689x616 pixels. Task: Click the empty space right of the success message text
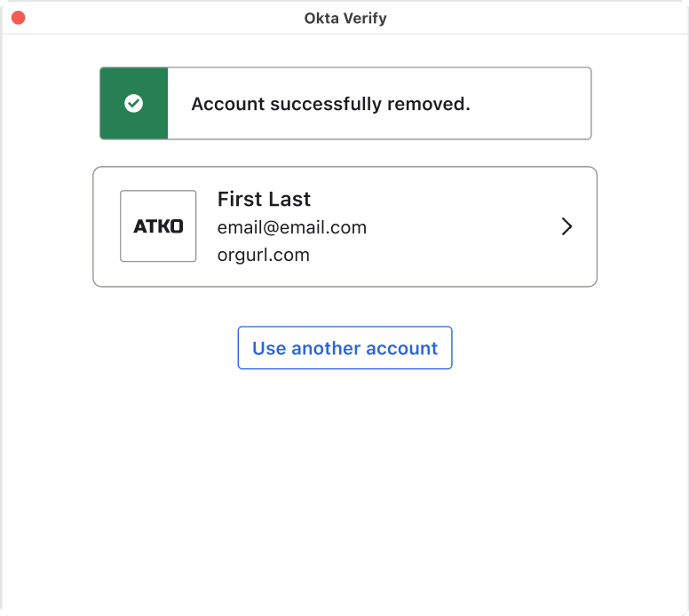(531, 104)
